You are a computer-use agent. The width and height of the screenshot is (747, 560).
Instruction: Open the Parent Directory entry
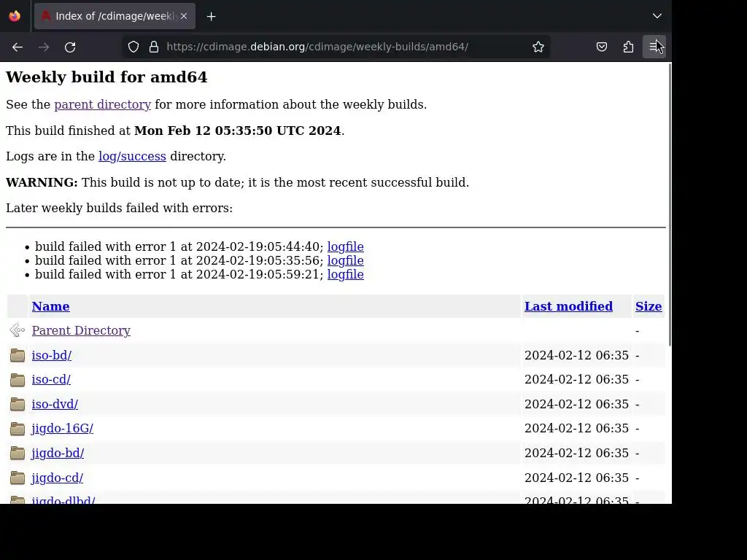pyautogui.click(x=81, y=330)
